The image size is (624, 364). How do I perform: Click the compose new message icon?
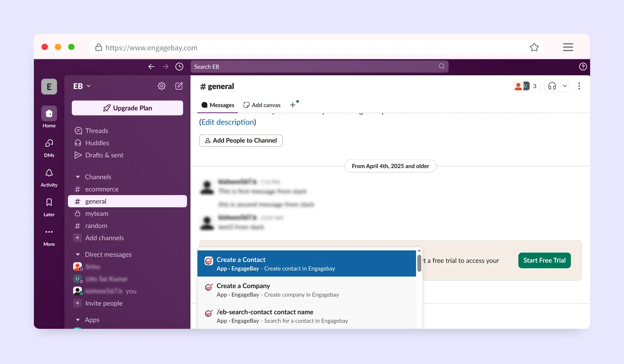(179, 86)
